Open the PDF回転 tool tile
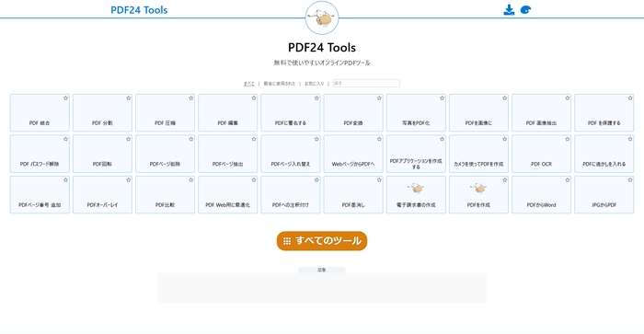 click(103, 154)
